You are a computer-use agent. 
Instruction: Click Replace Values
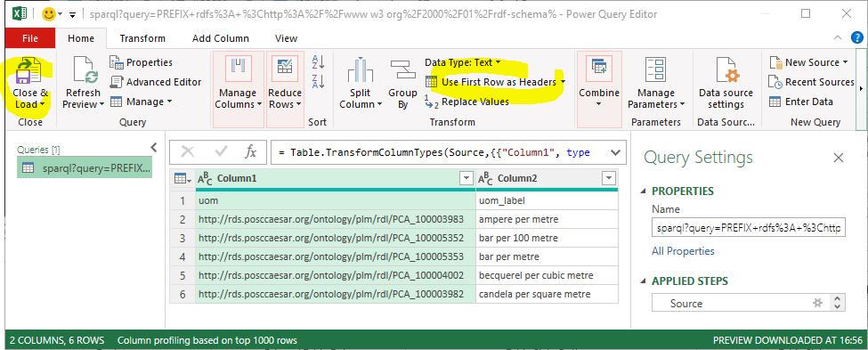466,102
